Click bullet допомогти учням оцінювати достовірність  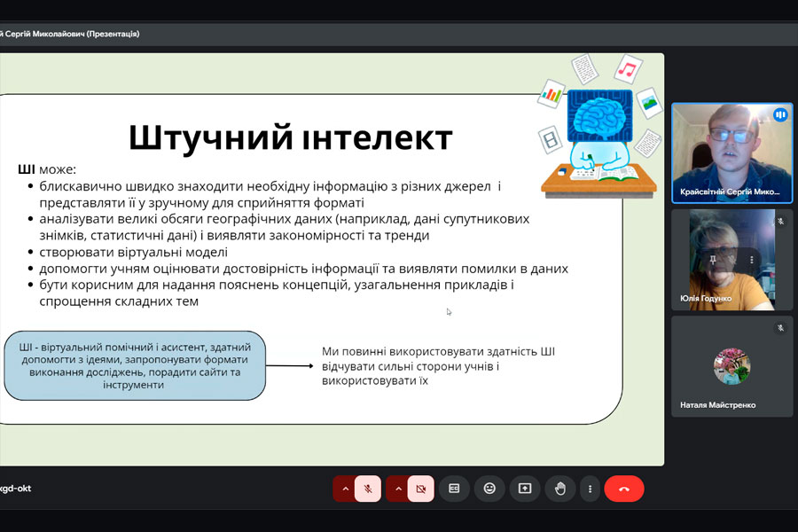303,269
